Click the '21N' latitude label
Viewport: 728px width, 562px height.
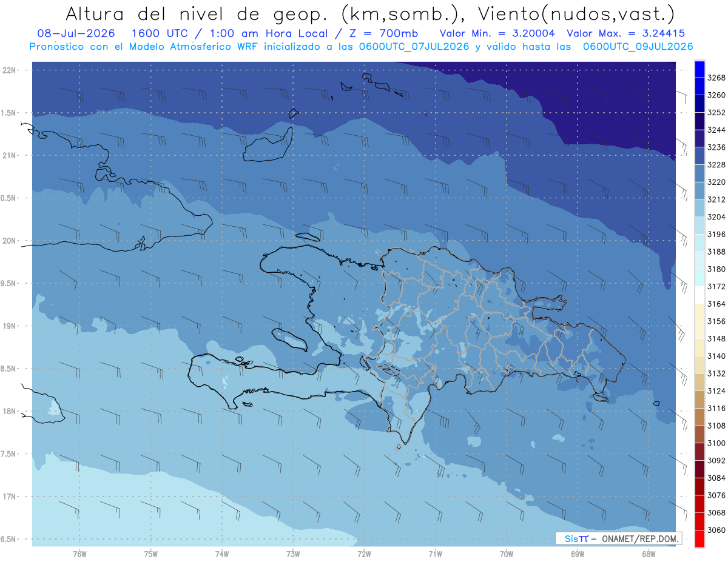[10, 156]
